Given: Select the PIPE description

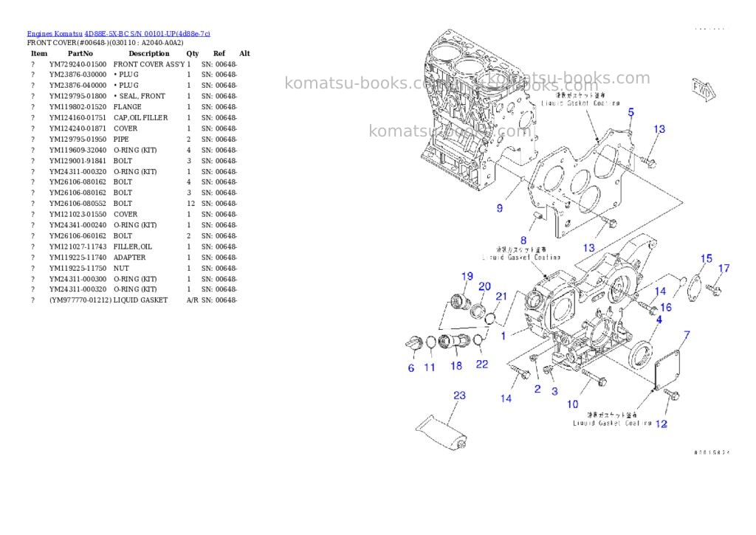Looking at the screenshot, I should pyautogui.click(x=121, y=139).
